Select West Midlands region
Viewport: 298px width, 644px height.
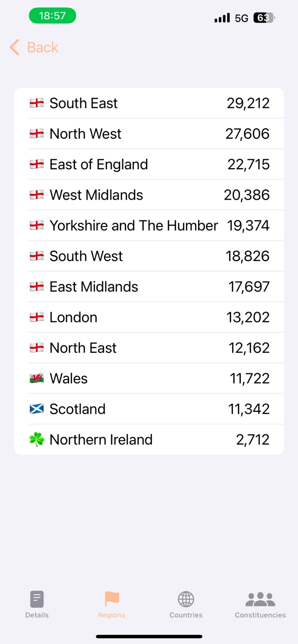[149, 195]
